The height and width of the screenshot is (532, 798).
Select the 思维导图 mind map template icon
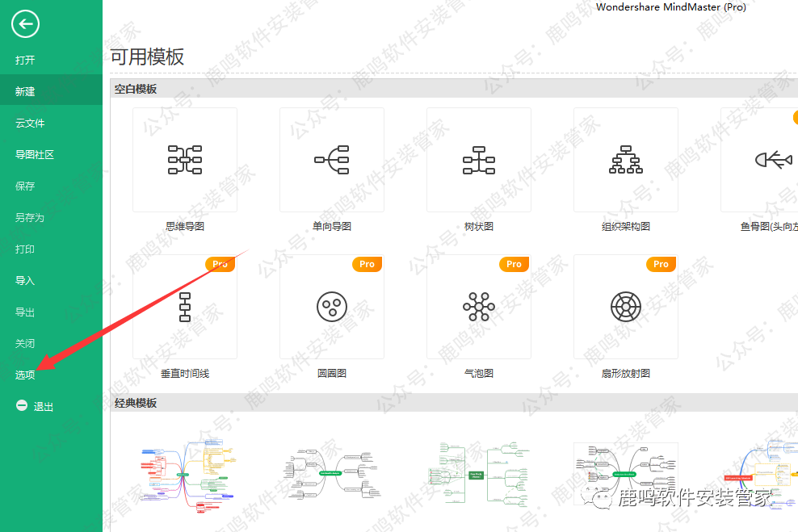pos(184,160)
